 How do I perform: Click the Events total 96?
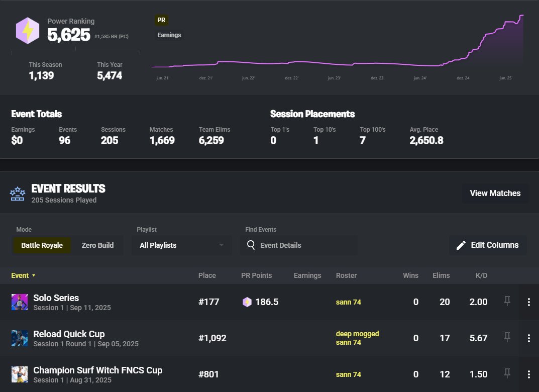64,140
